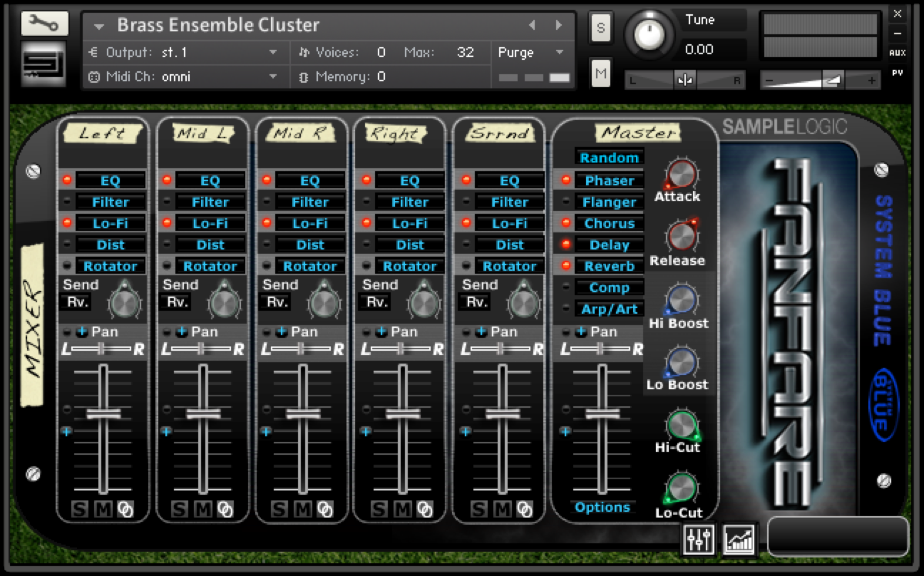Click the PV button
The height and width of the screenshot is (576, 924).
tap(897, 72)
